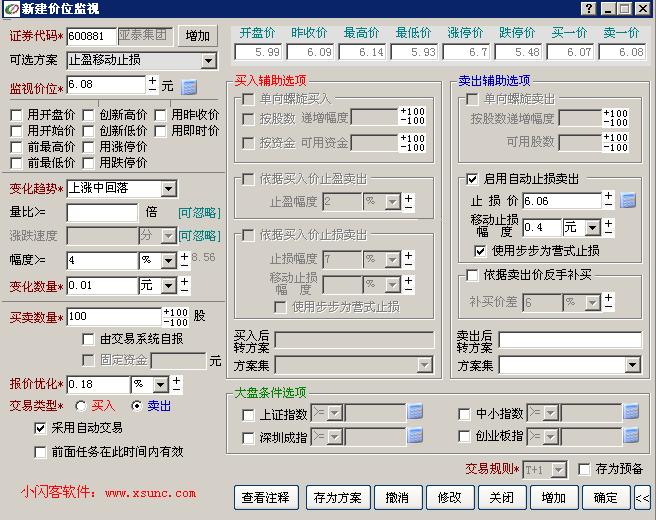
Task: Open calculator icon for 创业板指 condition
Action: tap(631, 436)
